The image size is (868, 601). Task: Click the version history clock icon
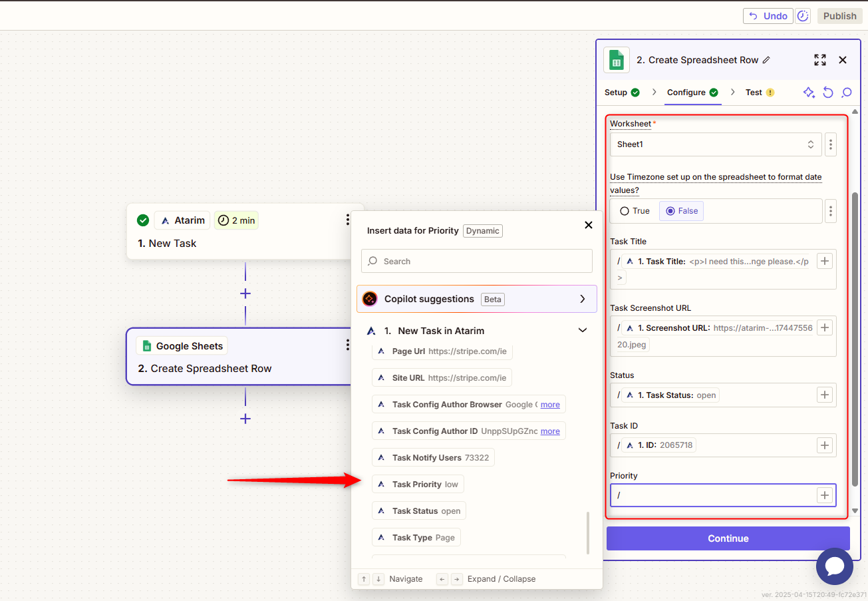click(x=803, y=16)
